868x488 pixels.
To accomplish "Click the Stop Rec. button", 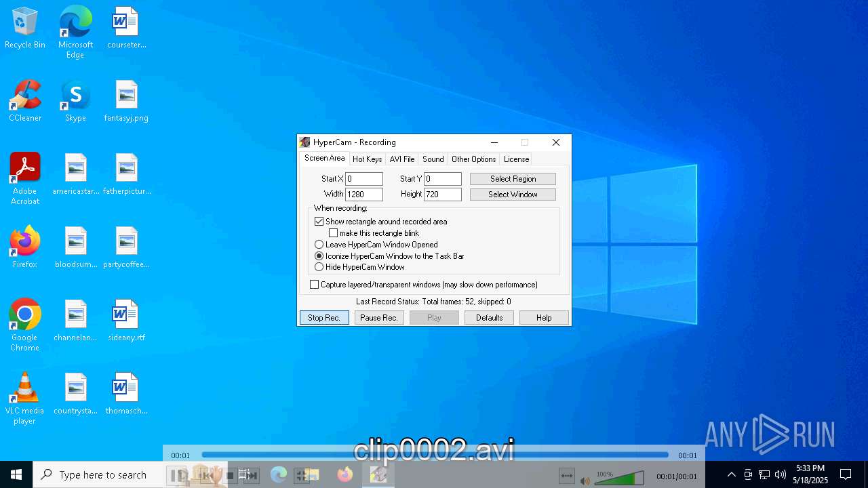I will [324, 318].
